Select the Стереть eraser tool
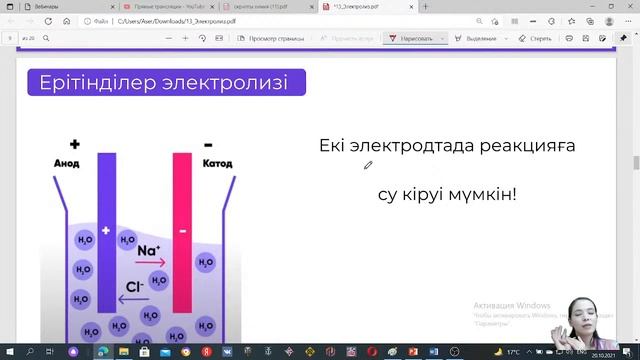This screenshot has width=640, height=360. [x=535, y=38]
